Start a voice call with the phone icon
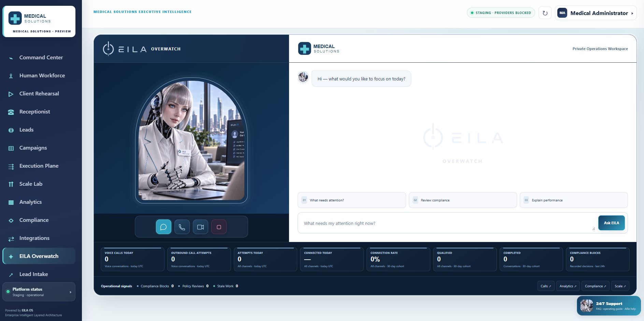The width and height of the screenshot is (644, 321). coord(182,227)
